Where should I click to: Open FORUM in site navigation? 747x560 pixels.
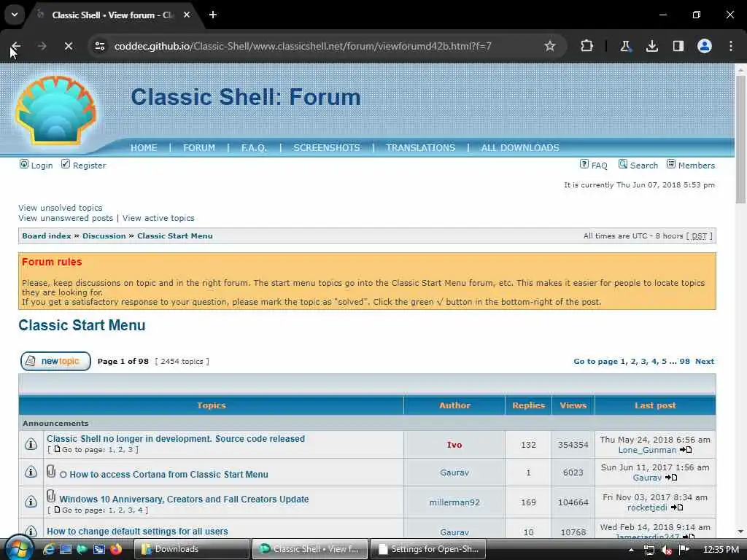point(199,147)
